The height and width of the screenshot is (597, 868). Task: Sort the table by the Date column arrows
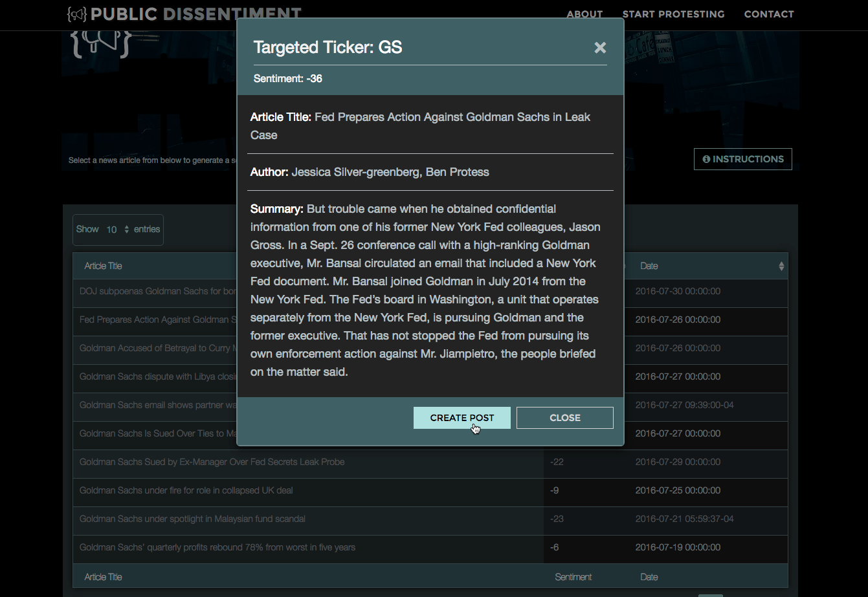[781, 266]
